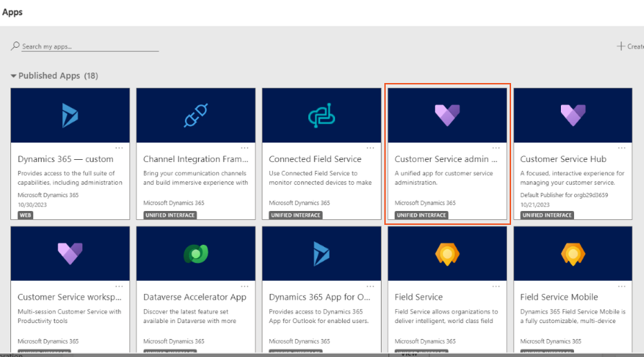The image size is (644, 357).
Task: Click Unified Interface badge on Customer Service admin
Action: [422, 215]
